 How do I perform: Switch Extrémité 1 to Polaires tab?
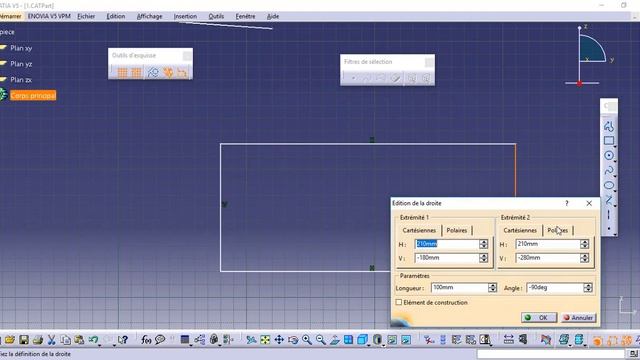pyautogui.click(x=457, y=230)
